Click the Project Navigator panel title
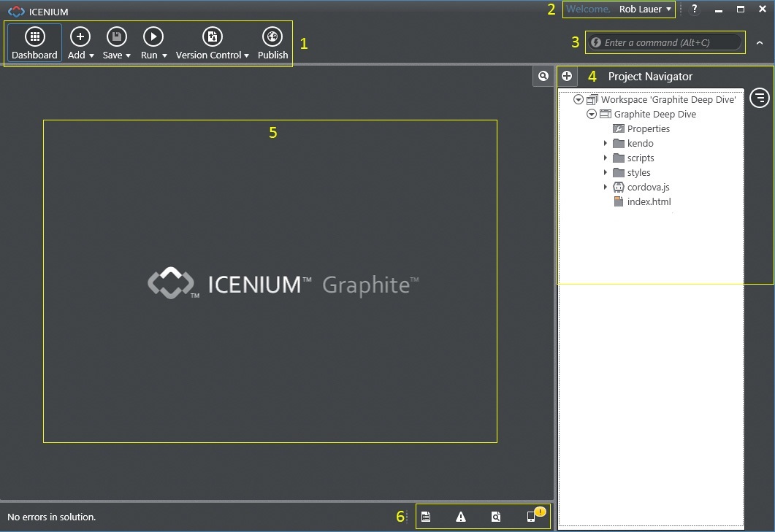Image resolution: width=775 pixels, height=532 pixels. (650, 77)
